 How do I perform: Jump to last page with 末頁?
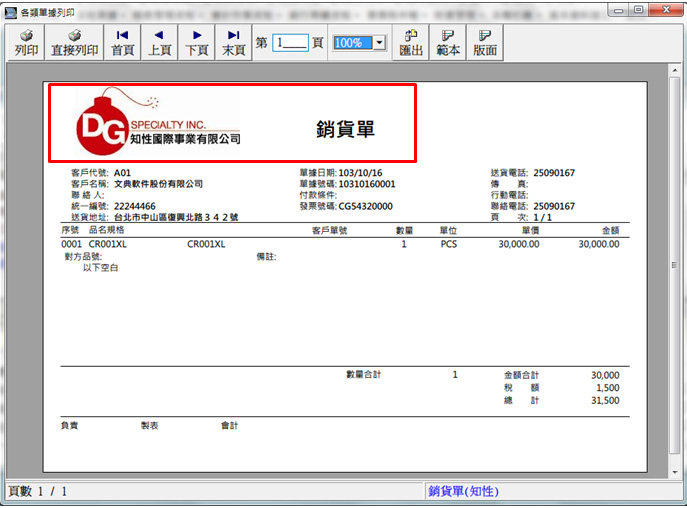[x=233, y=42]
